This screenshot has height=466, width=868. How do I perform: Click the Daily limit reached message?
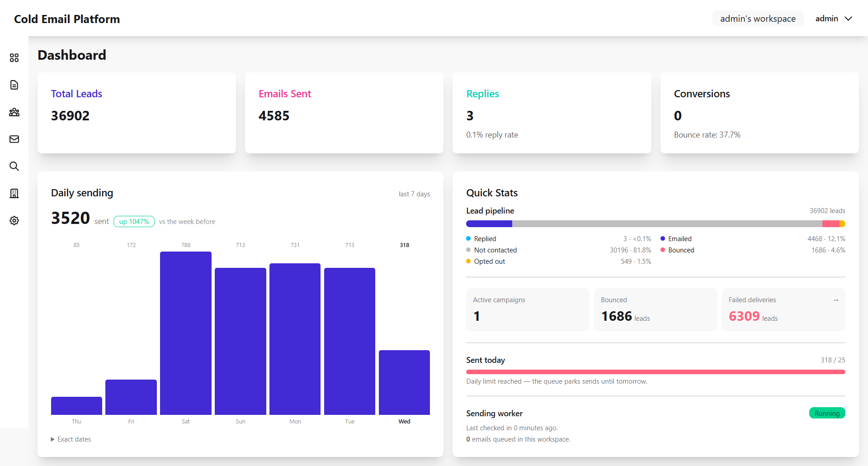557,381
